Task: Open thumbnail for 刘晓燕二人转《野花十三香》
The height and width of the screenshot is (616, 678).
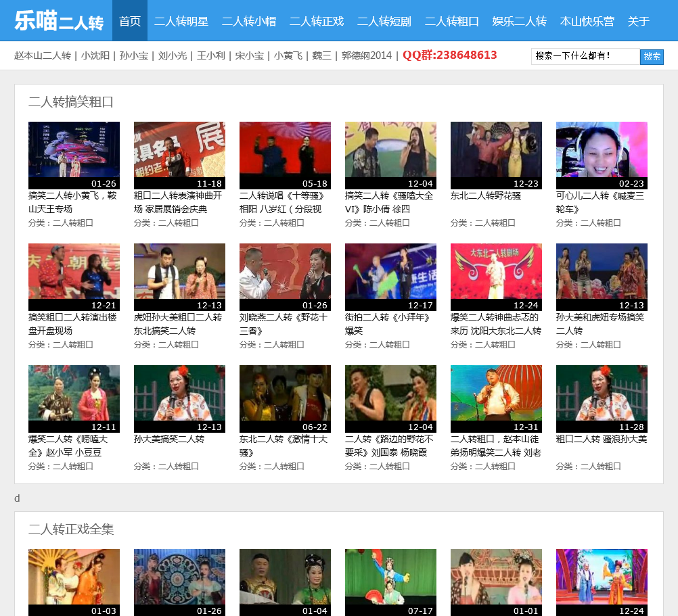Action: coord(285,277)
